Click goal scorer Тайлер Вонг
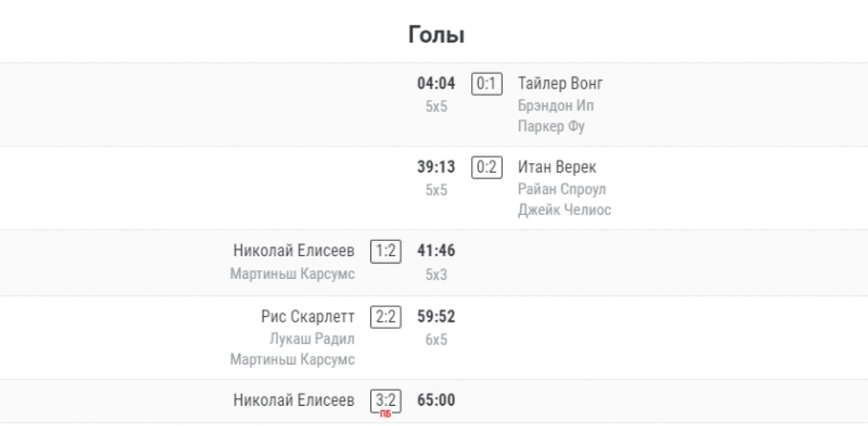The width and height of the screenshot is (868, 426). (x=560, y=84)
